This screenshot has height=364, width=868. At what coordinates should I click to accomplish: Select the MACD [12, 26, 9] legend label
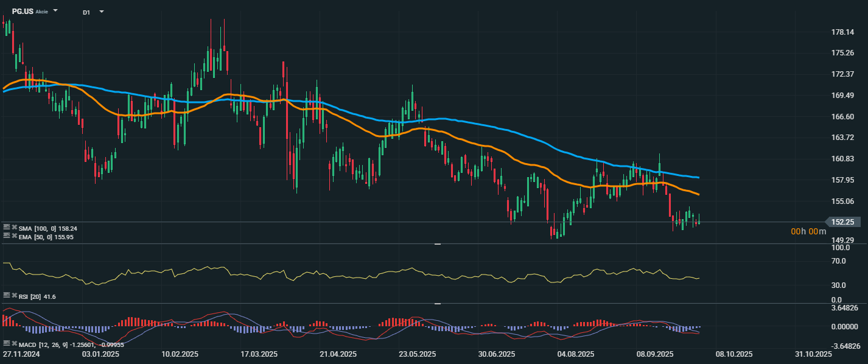(39, 343)
